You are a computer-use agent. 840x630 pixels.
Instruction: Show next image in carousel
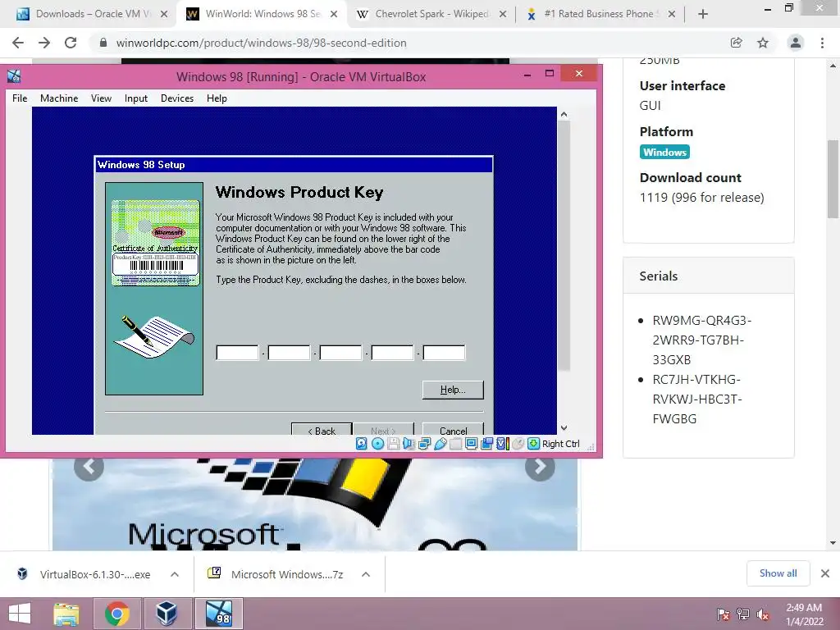tap(540, 467)
